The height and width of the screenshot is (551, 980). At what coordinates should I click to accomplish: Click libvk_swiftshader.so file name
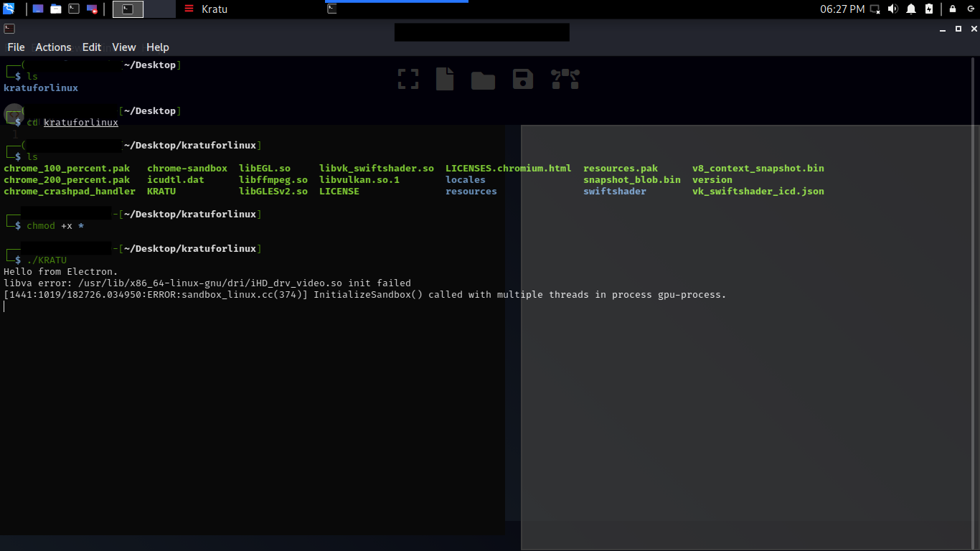[x=377, y=169]
